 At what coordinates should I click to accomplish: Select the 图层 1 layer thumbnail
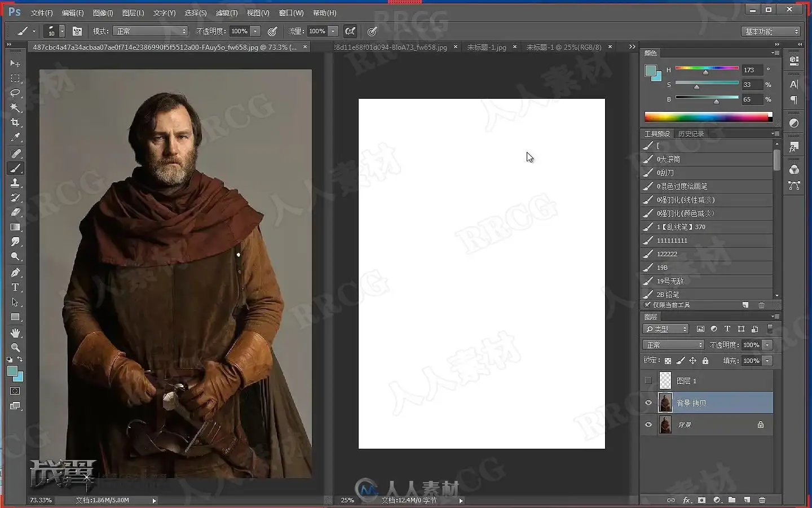[665, 380]
